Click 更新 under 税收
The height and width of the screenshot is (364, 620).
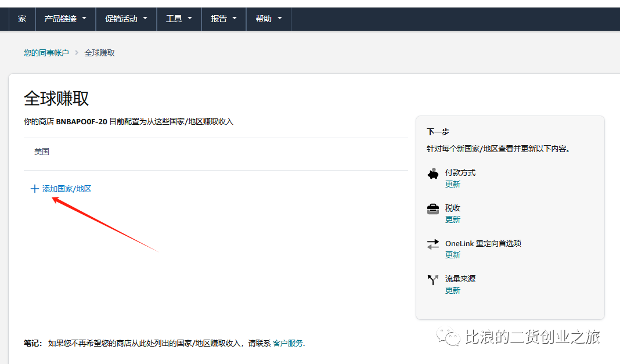click(x=453, y=220)
